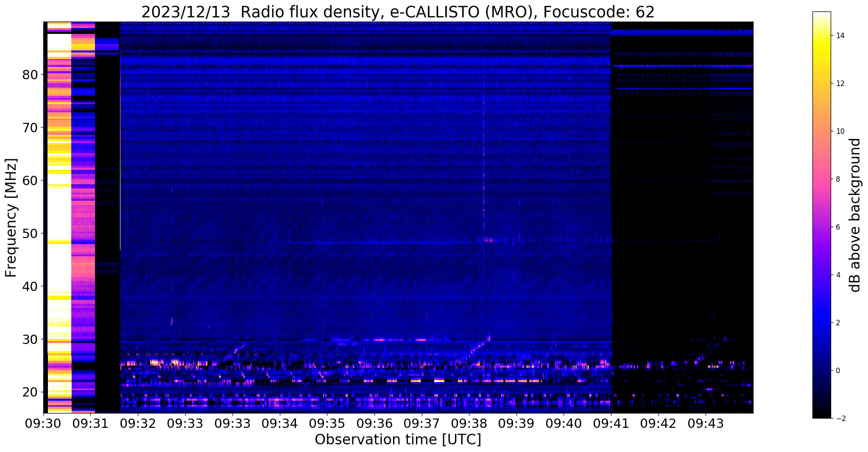The width and height of the screenshot is (868, 452).
Task: Click the blue region of the colorbar near 2
Action: [x=821, y=323]
